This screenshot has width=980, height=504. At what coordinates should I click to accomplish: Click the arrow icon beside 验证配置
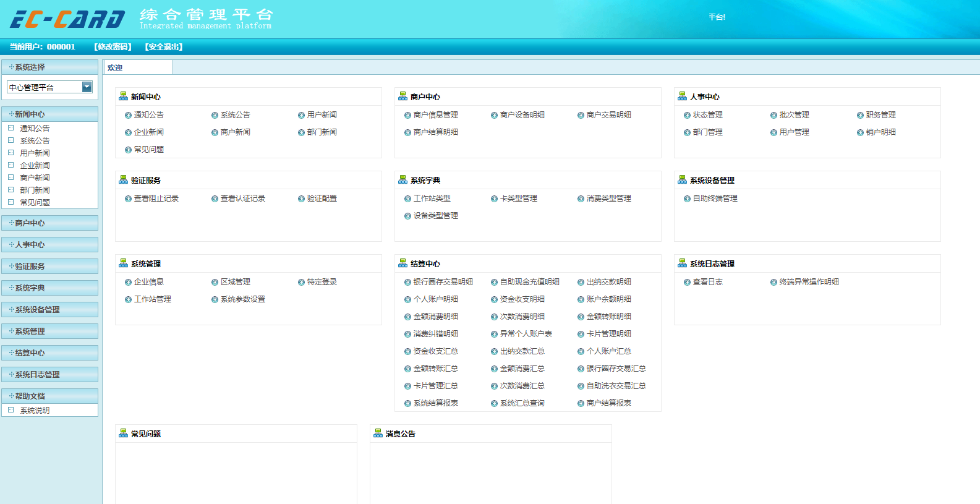point(302,199)
